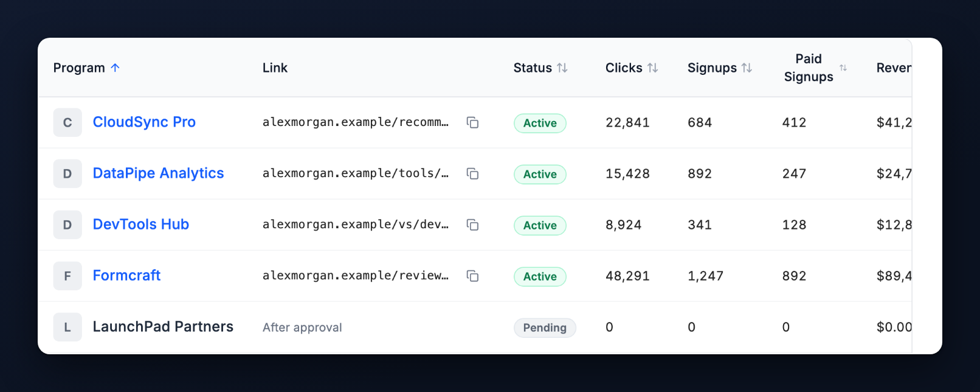Click the Active badge for Formcraft
This screenshot has width=980, height=392.
coord(540,276)
